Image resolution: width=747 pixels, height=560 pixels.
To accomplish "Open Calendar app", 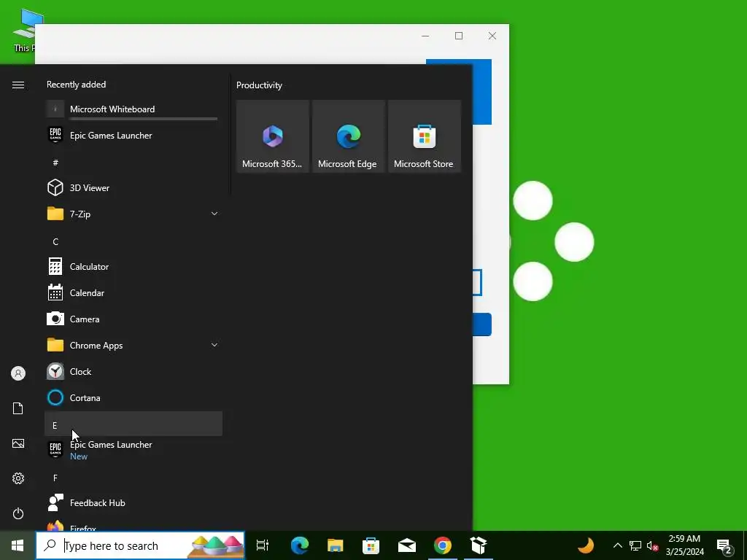I will [133, 293].
